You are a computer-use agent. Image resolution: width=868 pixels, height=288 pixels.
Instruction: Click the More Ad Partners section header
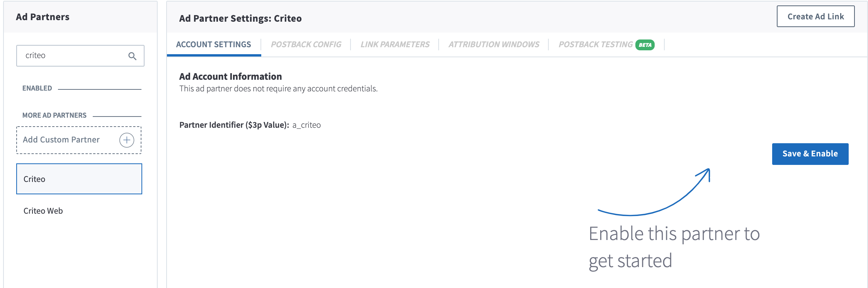[x=54, y=115]
